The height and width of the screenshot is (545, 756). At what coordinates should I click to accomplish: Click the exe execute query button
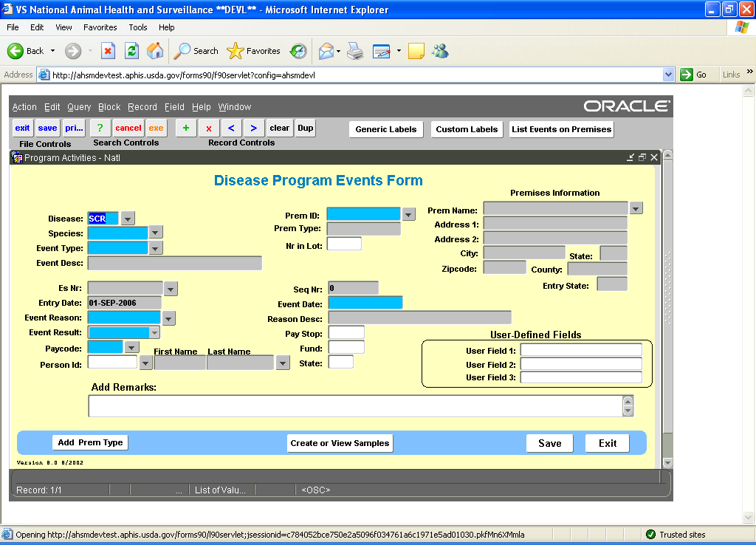156,128
